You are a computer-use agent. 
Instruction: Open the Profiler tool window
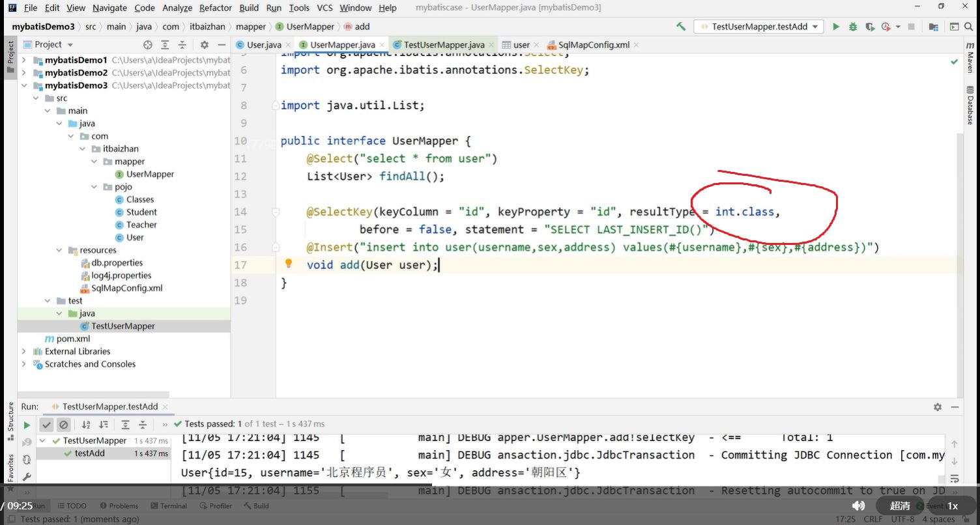pyautogui.click(x=216, y=505)
